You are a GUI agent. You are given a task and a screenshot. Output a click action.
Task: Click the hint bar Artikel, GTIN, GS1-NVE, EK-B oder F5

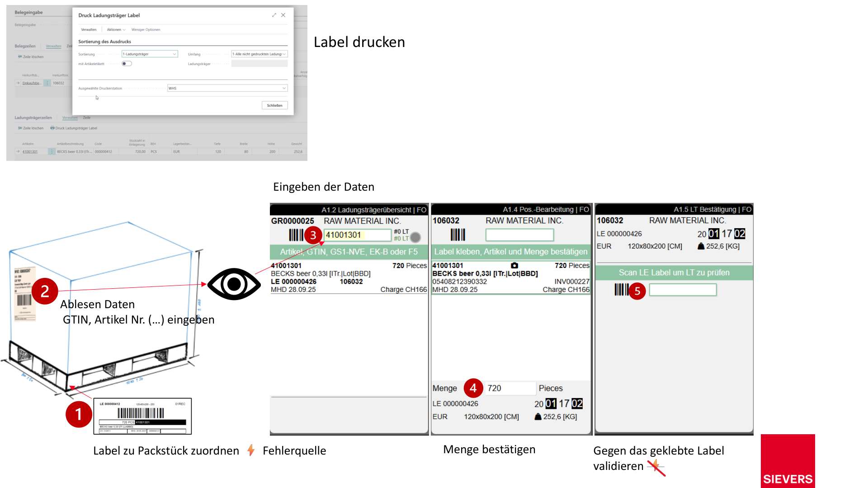click(349, 252)
